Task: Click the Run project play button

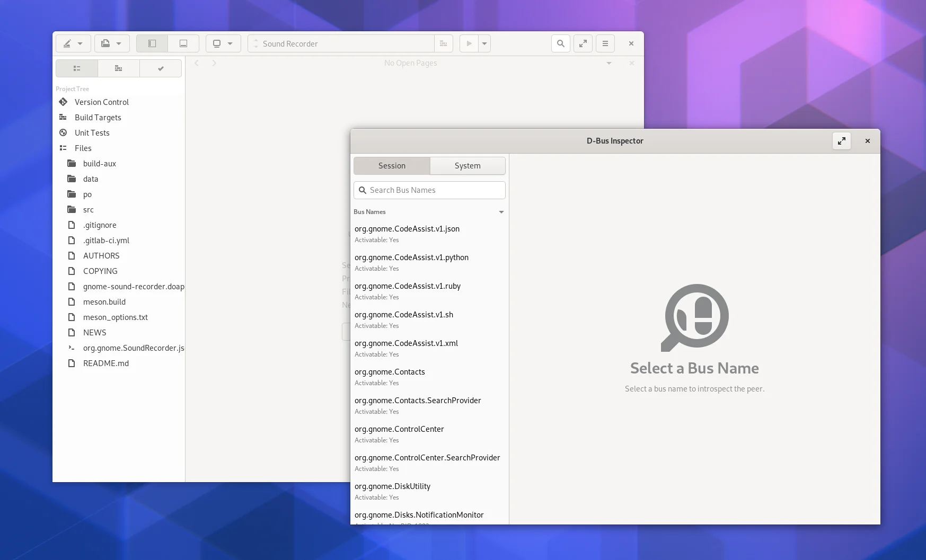Action: click(x=469, y=43)
